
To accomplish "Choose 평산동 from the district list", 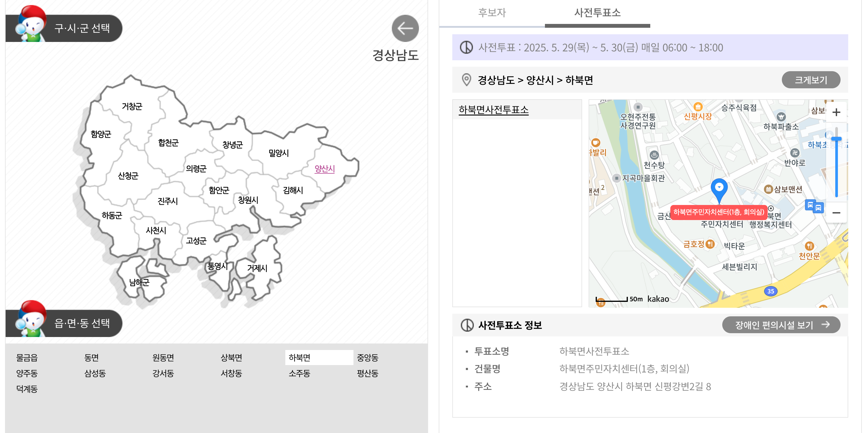I will [368, 373].
